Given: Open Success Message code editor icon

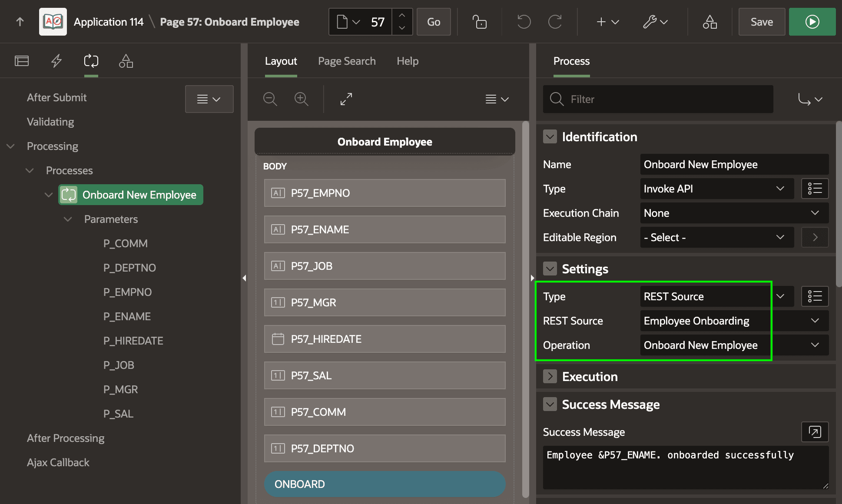Looking at the screenshot, I should click(815, 432).
